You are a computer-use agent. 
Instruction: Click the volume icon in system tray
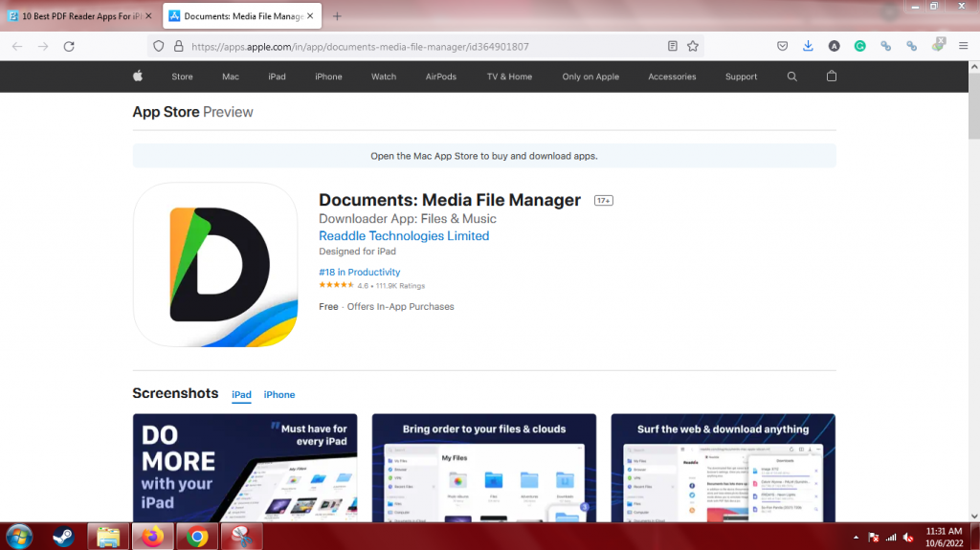(909, 538)
